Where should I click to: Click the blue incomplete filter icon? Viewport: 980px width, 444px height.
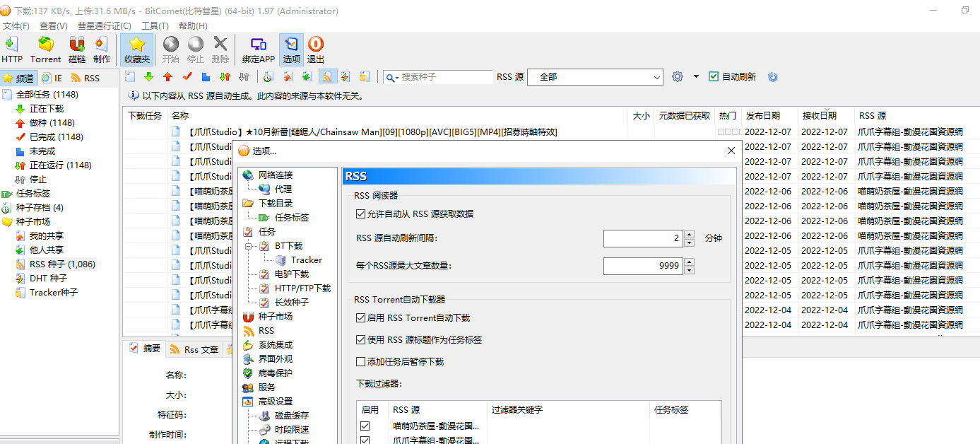(x=206, y=76)
